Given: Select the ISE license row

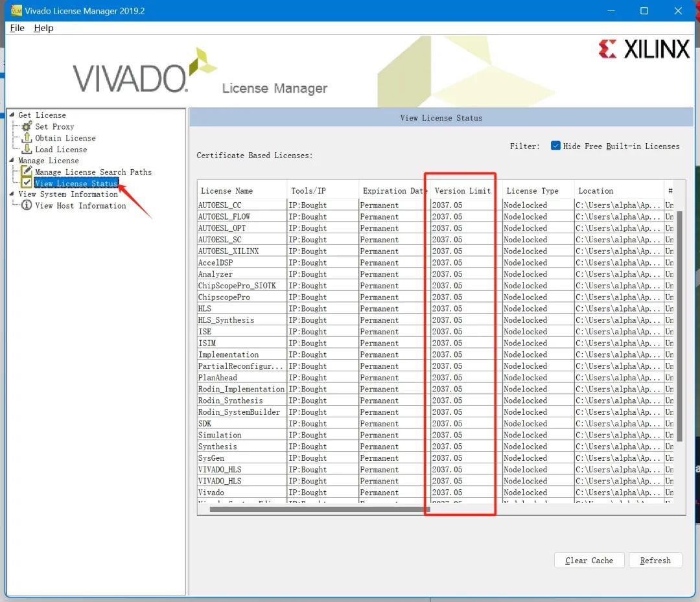Looking at the screenshot, I should click(x=436, y=332).
